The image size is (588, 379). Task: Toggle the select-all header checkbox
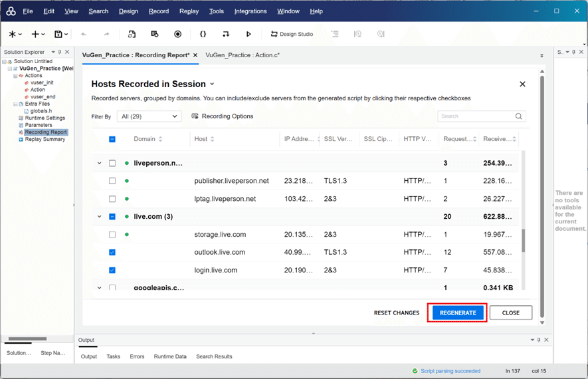[112, 139]
